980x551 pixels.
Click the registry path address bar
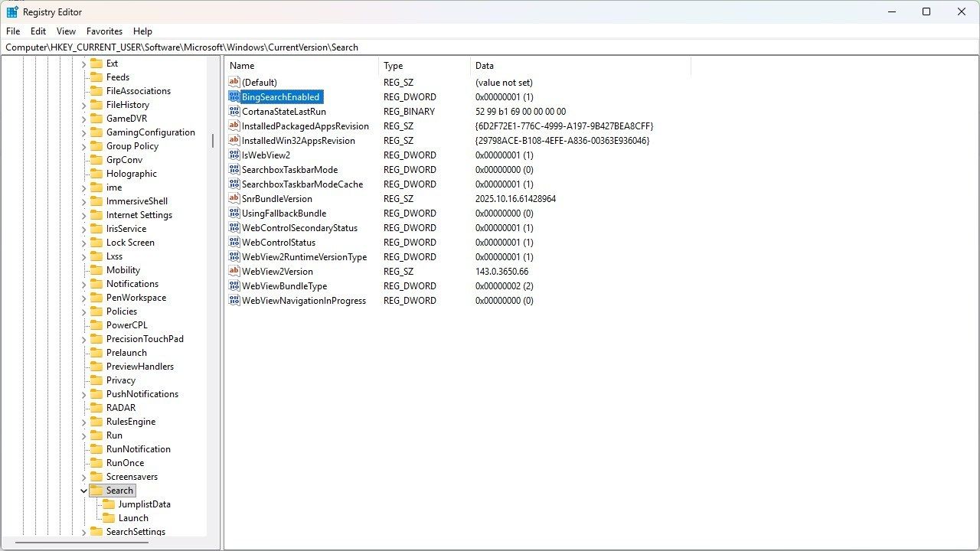pos(490,47)
